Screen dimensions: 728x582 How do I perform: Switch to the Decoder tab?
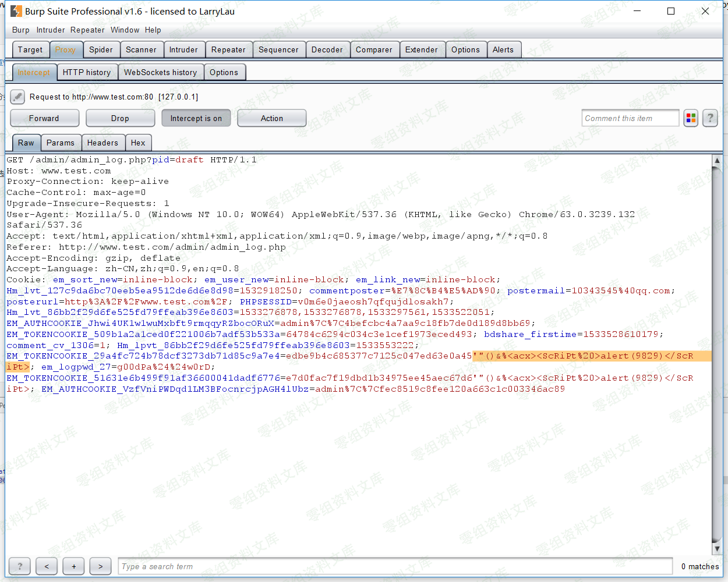(327, 49)
